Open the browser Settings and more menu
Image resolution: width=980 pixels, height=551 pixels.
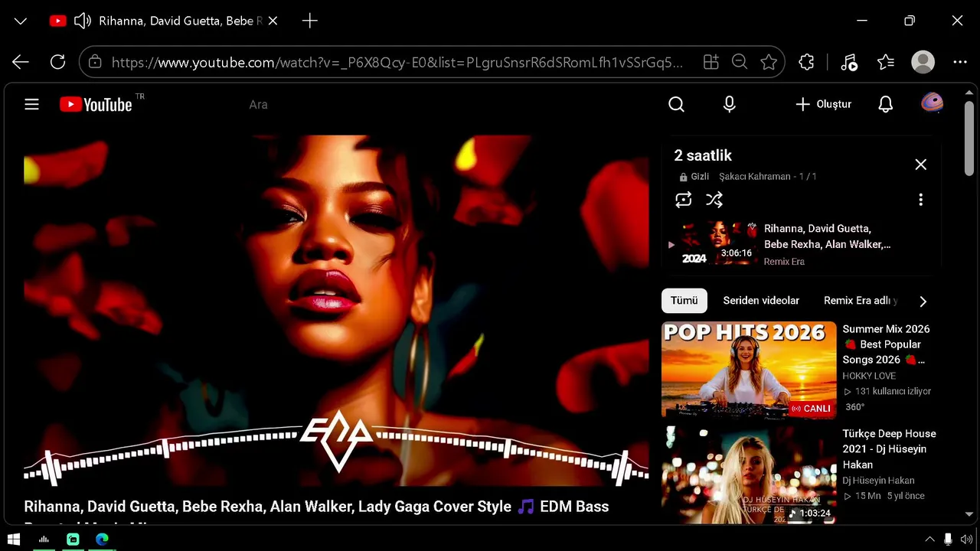(960, 62)
